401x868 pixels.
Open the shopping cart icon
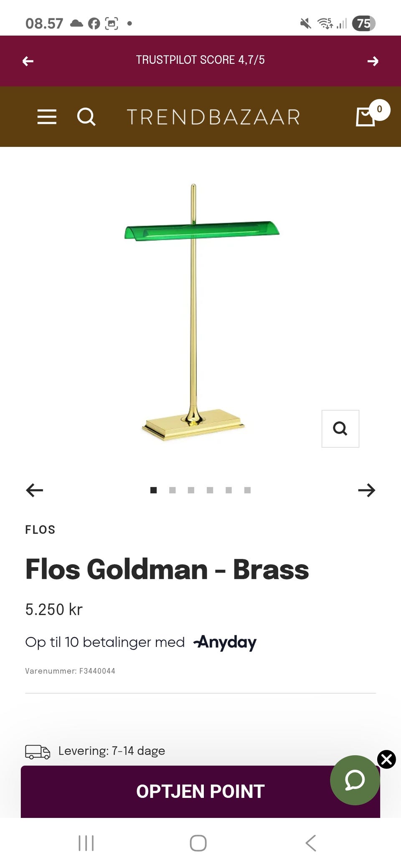(365, 116)
